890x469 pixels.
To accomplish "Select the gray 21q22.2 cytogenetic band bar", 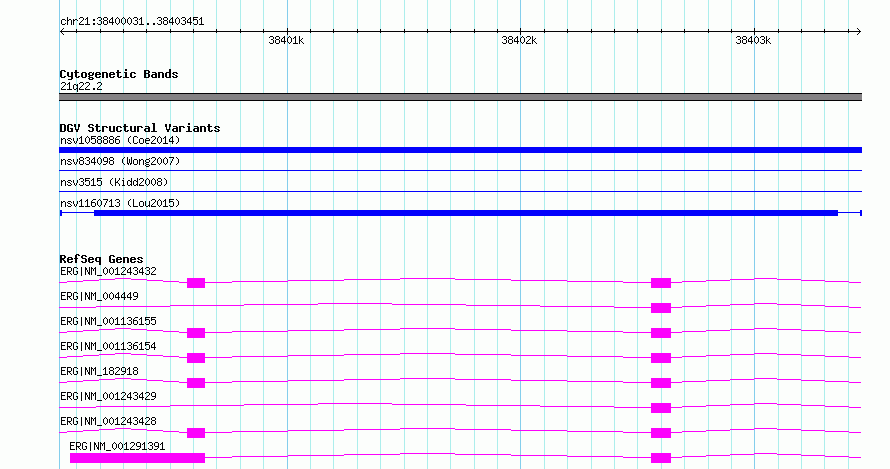I will click(460, 97).
